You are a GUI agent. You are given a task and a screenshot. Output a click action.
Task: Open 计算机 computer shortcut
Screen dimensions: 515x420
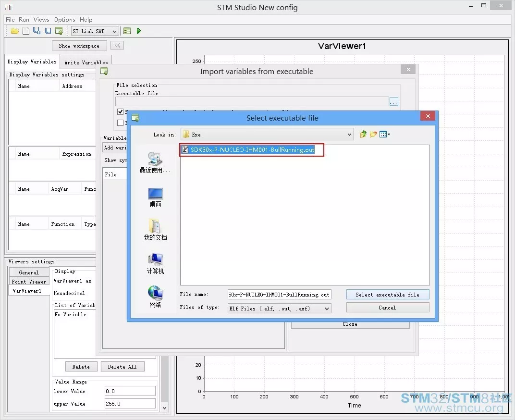[155, 263]
